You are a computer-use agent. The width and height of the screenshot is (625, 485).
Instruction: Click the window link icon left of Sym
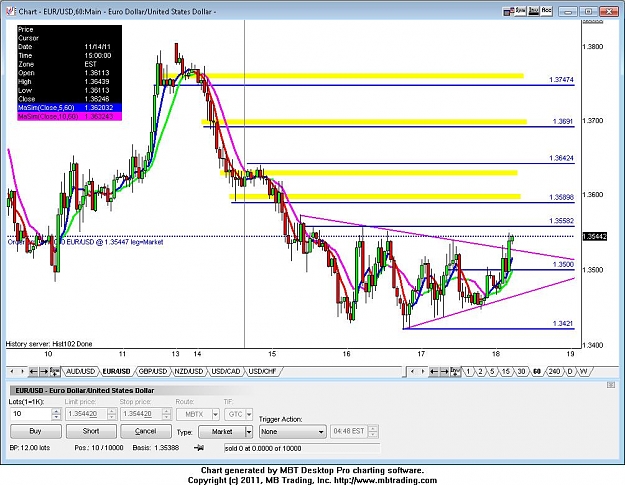[x=508, y=12]
